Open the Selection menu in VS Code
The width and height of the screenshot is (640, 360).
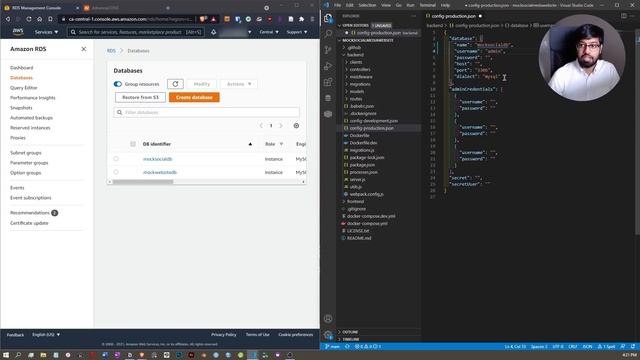pos(367,5)
